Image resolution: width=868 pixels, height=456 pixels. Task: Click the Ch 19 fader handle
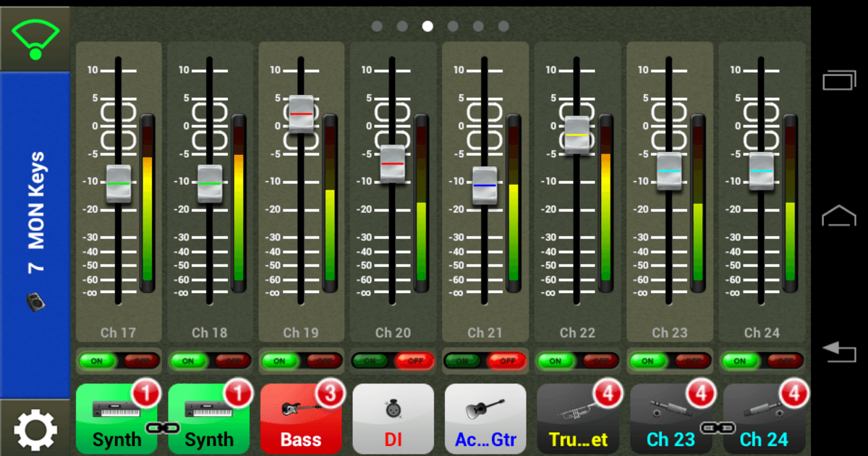click(x=301, y=114)
